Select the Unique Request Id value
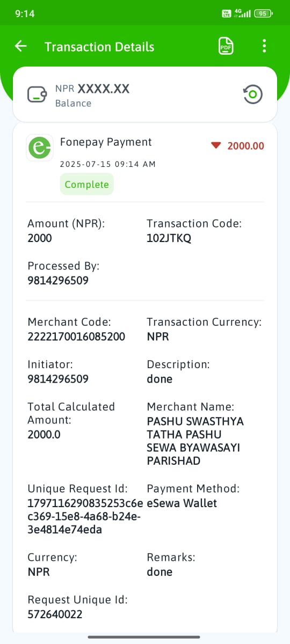 (85, 516)
